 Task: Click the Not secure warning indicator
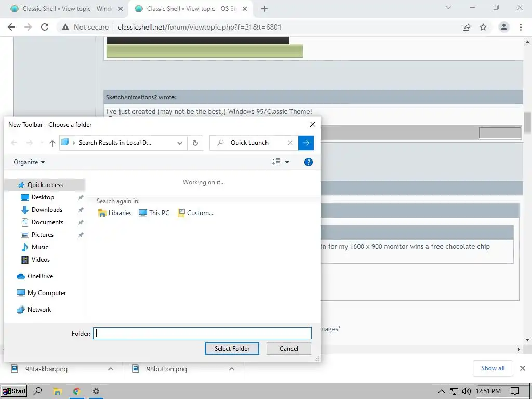[x=85, y=27]
